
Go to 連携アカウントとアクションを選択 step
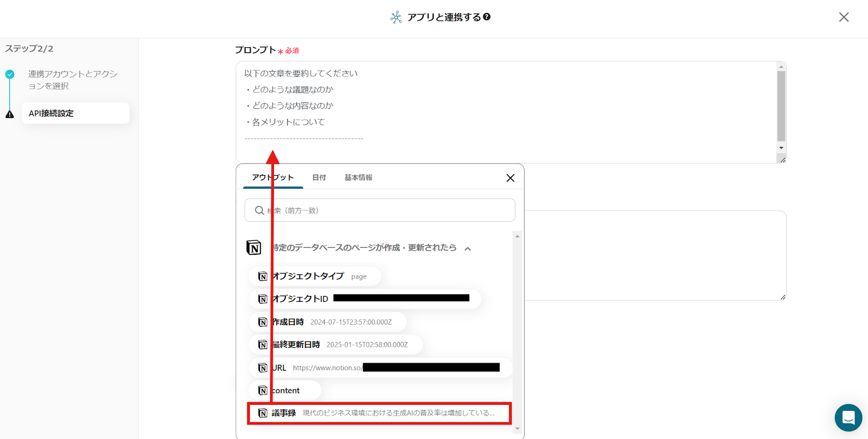pyautogui.click(x=73, y=80)
